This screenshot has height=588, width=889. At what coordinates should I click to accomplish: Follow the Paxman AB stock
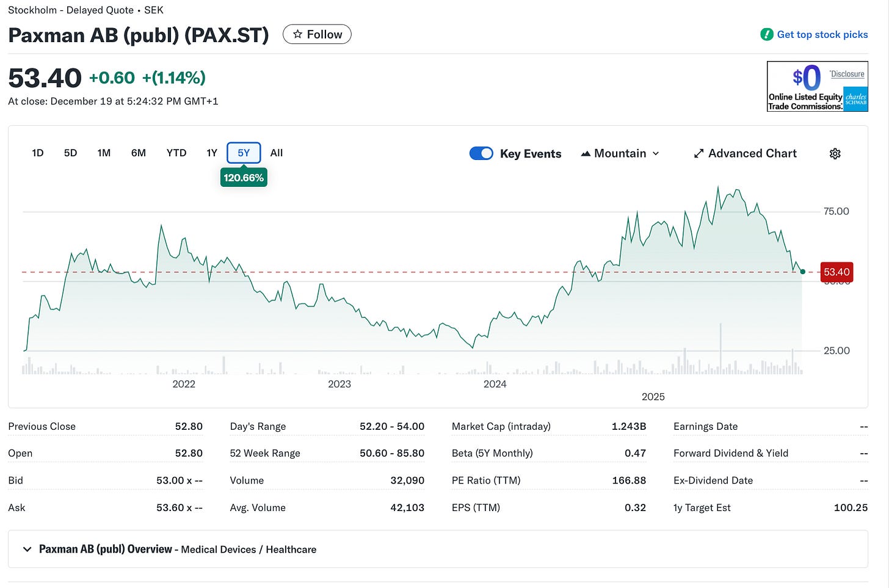[x=317, y=34]
